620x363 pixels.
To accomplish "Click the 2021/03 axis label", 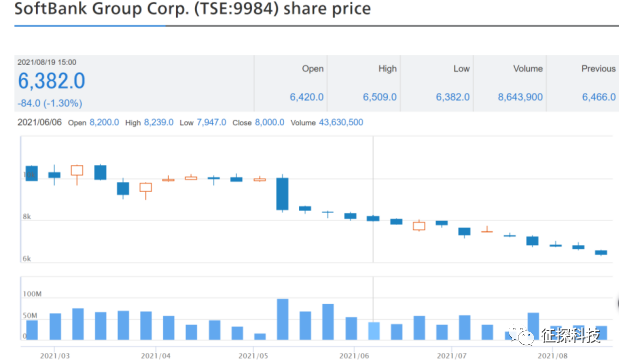I will [55, 356].
